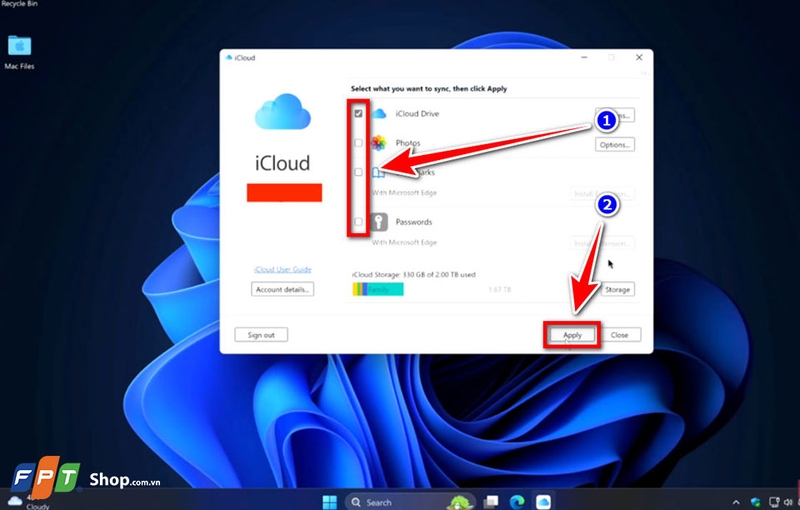This screenshot has height=510, width=800.
Task: Open Account details
Action: (282, 289)
